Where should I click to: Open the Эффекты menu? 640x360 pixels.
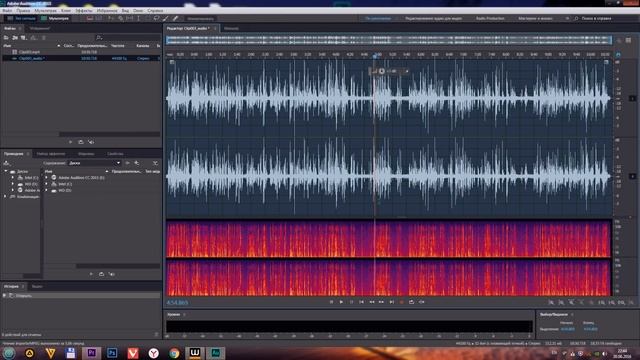84,11
